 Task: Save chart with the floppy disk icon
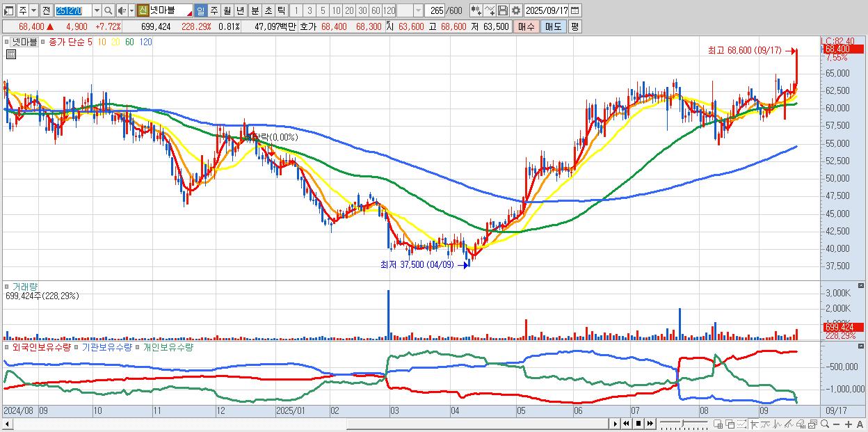point(503,10)
